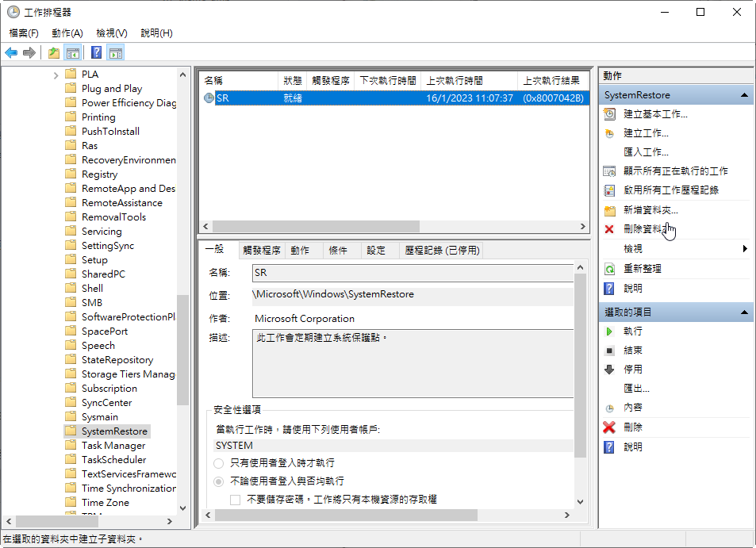The image size is (756, 548).
Task: Click the Forward arrow toolbar icon
Action: [29, 52]
